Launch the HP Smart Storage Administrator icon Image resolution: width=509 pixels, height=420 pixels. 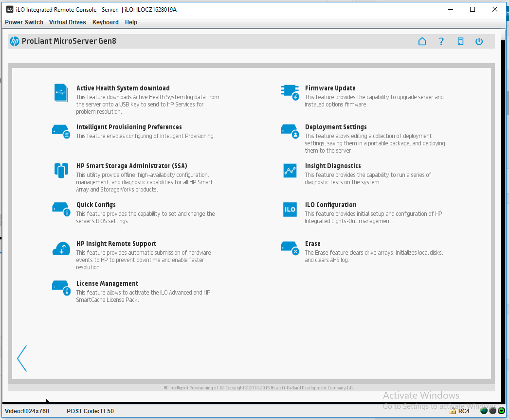click(x=61, y=170)
